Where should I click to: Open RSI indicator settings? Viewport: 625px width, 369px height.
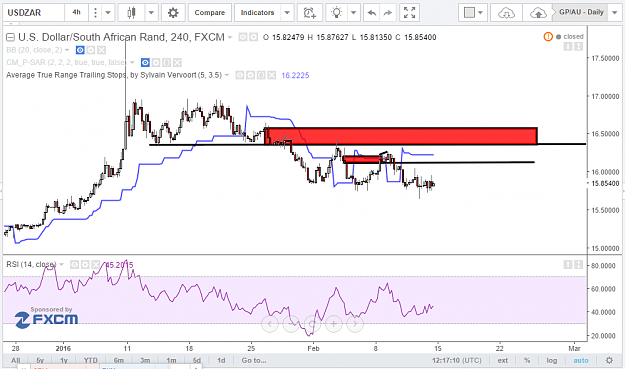(85, 265)
